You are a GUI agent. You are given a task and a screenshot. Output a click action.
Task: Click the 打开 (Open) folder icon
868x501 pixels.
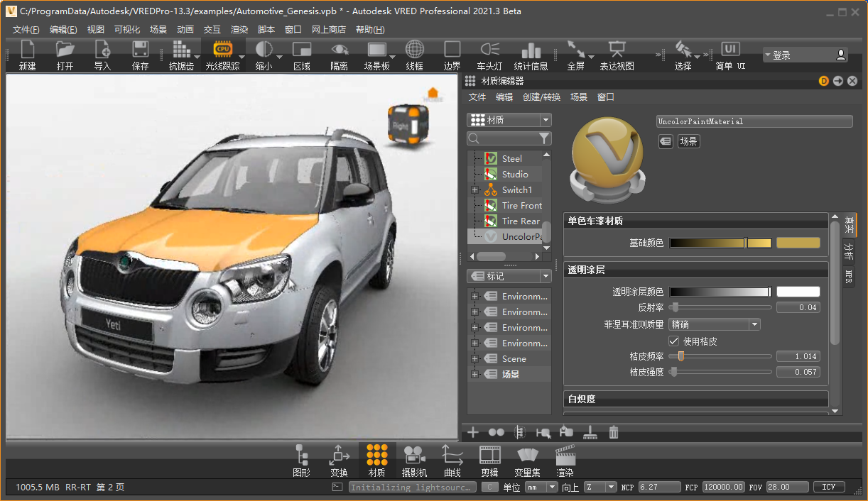tap(65, 50)
